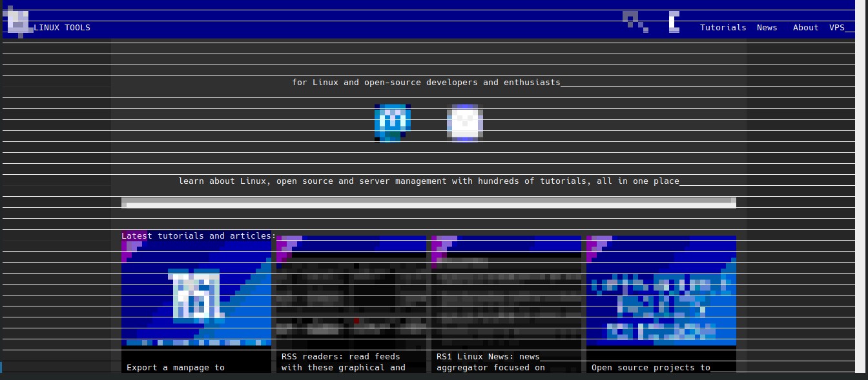The width and height of the screenshot is (868, 380).
Task: Open the Tutorials menu item
Action: (x=723, y=28)
